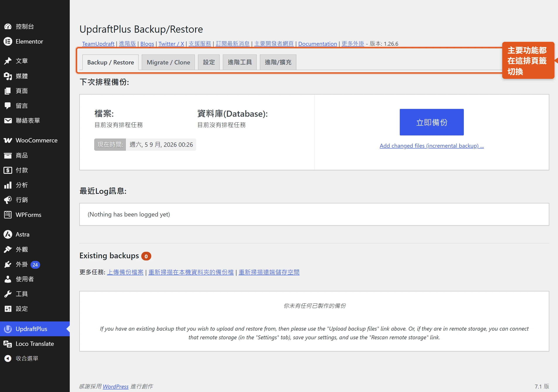Screen dimensions: 558x392
Task: Open the UpdraftPlus sidebar menu item
Action: 35,329
